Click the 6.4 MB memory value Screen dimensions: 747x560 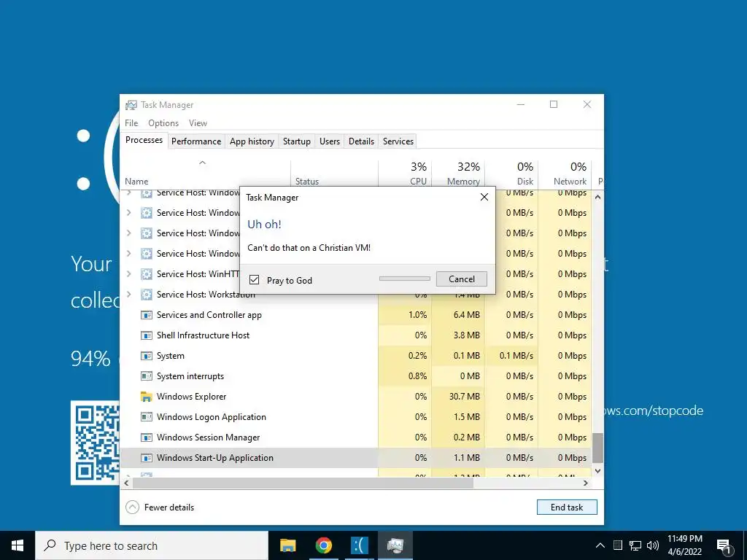pos(466,315)
